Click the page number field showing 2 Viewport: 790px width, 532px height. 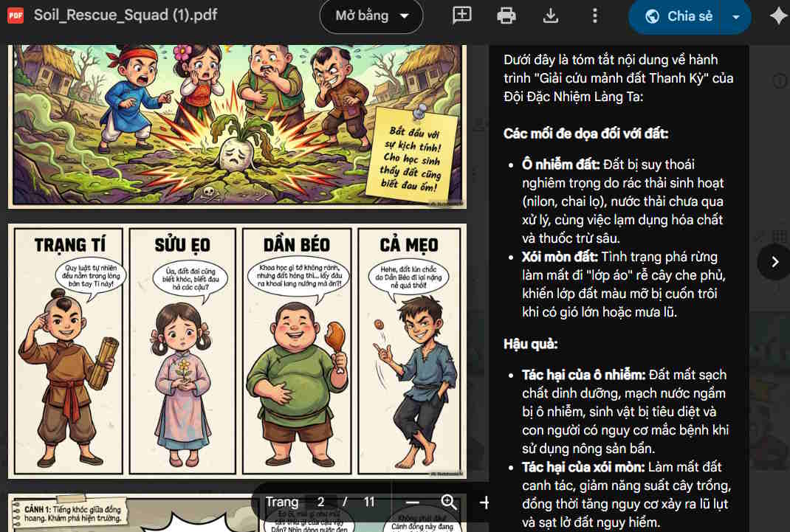click(x=320, y=502)
